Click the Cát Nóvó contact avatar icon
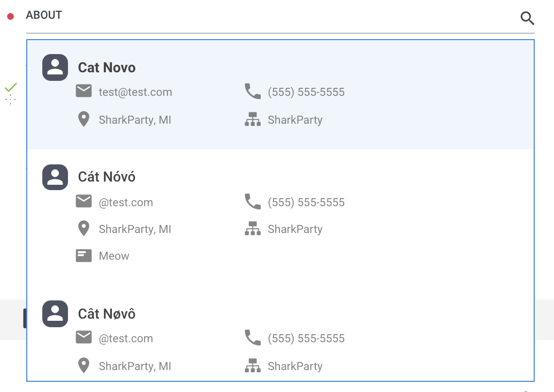 55,177
